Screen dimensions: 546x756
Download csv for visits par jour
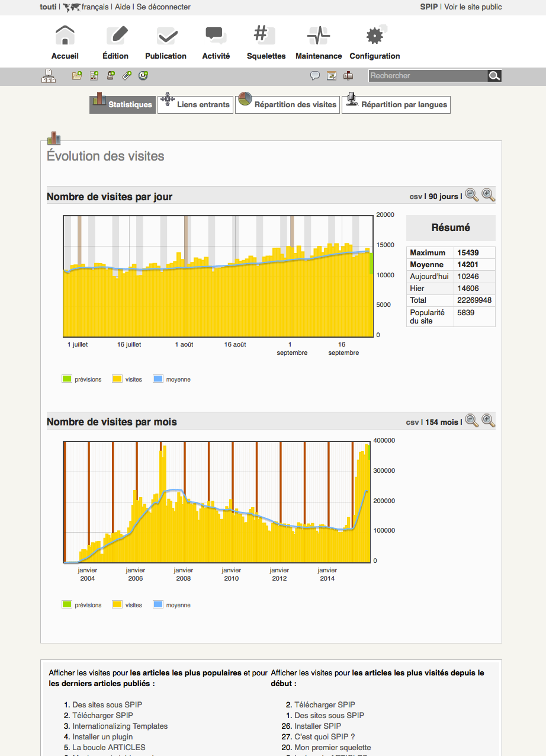(415, 197)
